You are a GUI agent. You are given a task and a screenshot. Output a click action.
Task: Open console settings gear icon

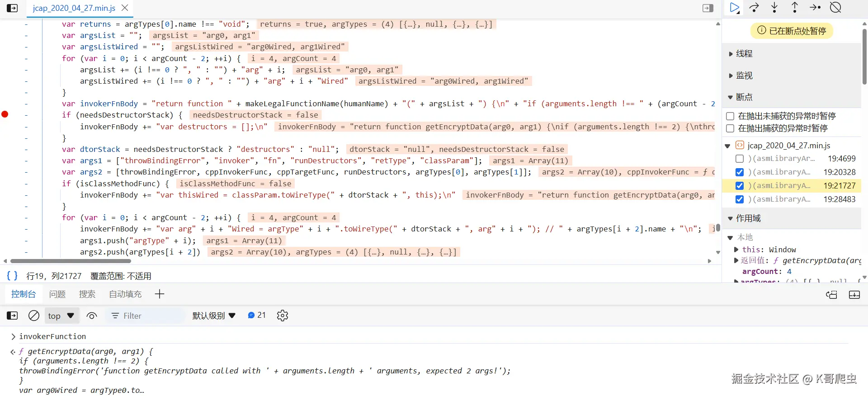coord(283,316)
